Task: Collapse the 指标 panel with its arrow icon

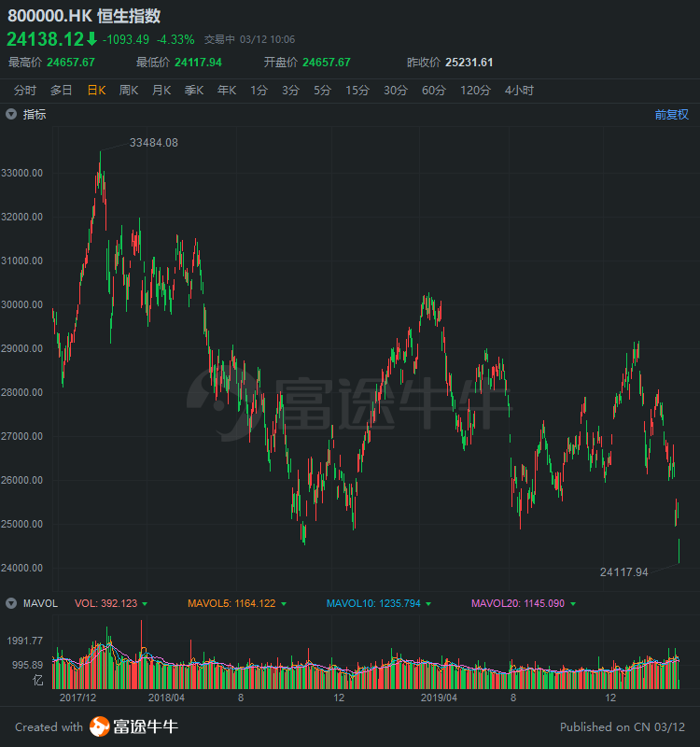Action: click(x=11, y=114)
